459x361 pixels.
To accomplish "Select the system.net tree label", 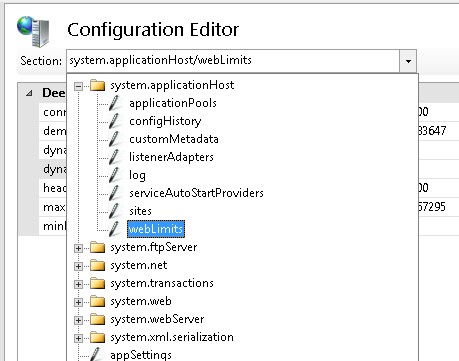I will point(139,265).
